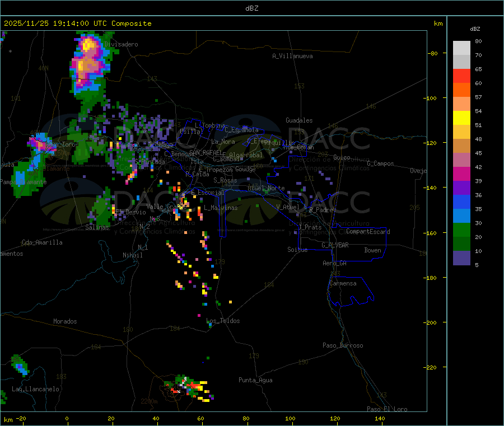Viewport: 504px width, 426px height.
Task: Click the Nihuil place name
Action: pos(132,255)
